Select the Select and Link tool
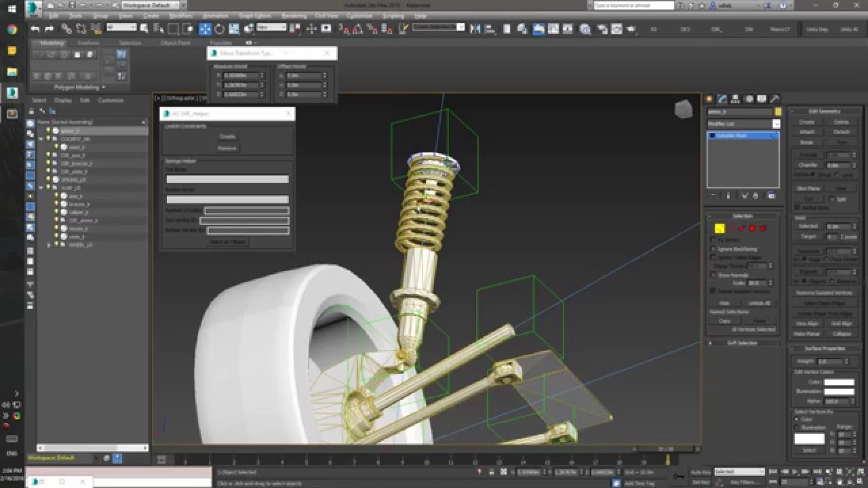Screen dimensions: 868x488 [x=66, y=29]
